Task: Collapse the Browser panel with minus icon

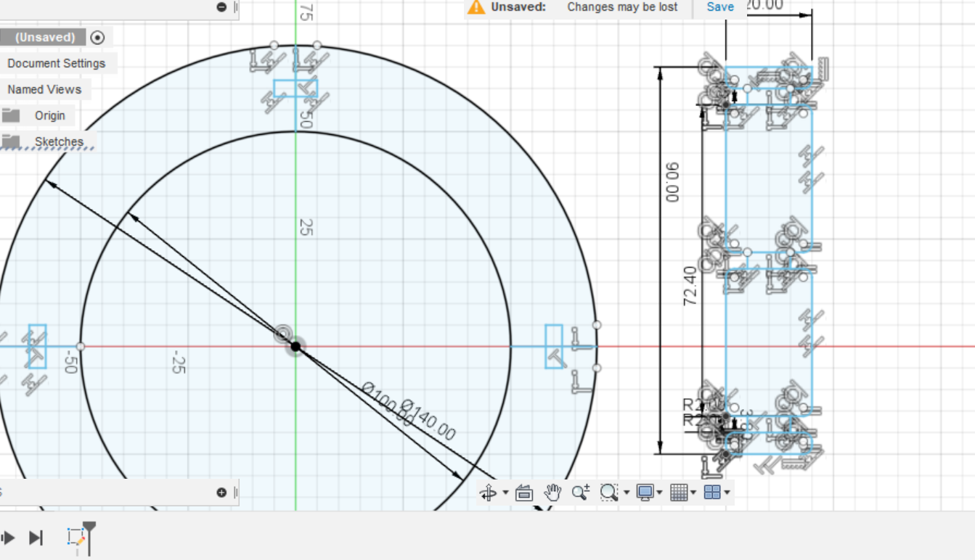Action: (221, 7)
